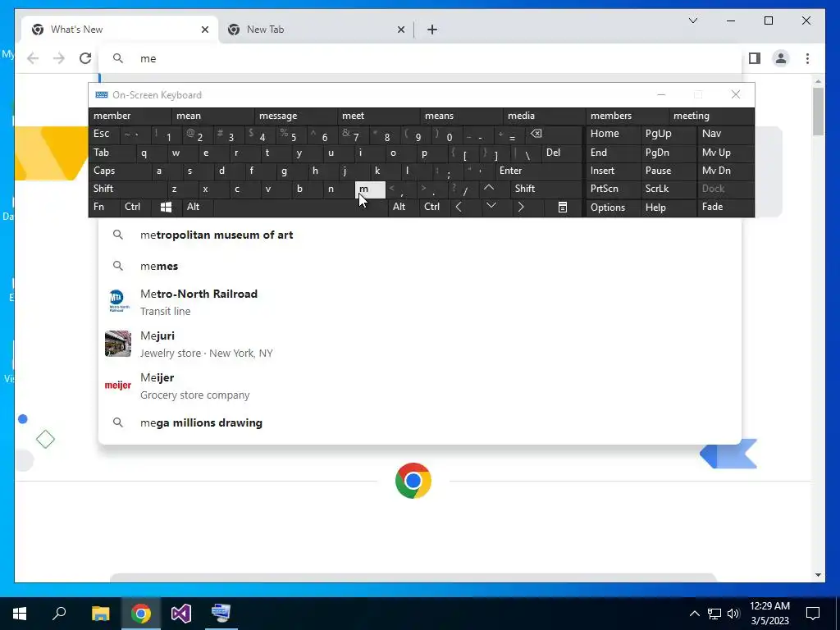Viewport: 840px width, 630px height.
Task: Click the Nav key on keyboard
Action: (x=725, y=134)
